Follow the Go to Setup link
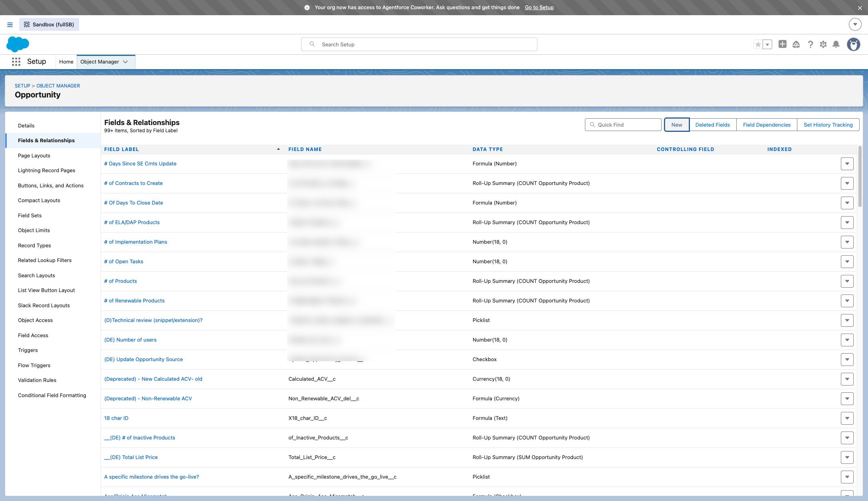 click(x=539, y=8)
